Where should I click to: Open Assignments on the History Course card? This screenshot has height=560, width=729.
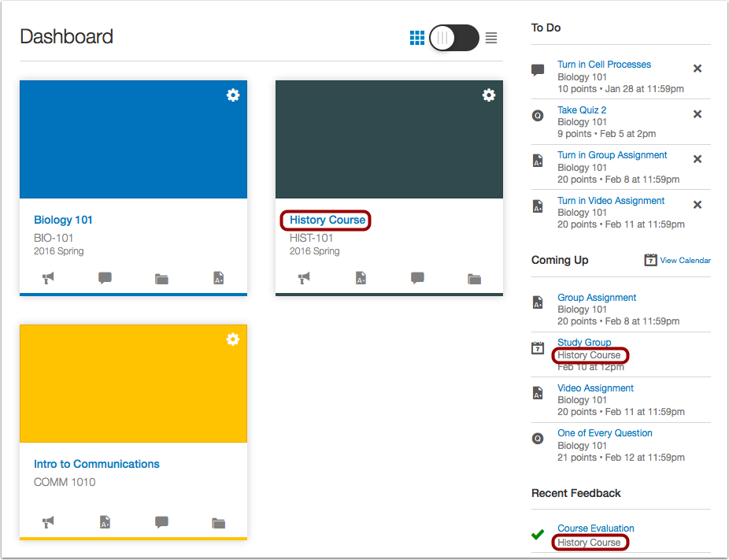[x=361, y=278]
